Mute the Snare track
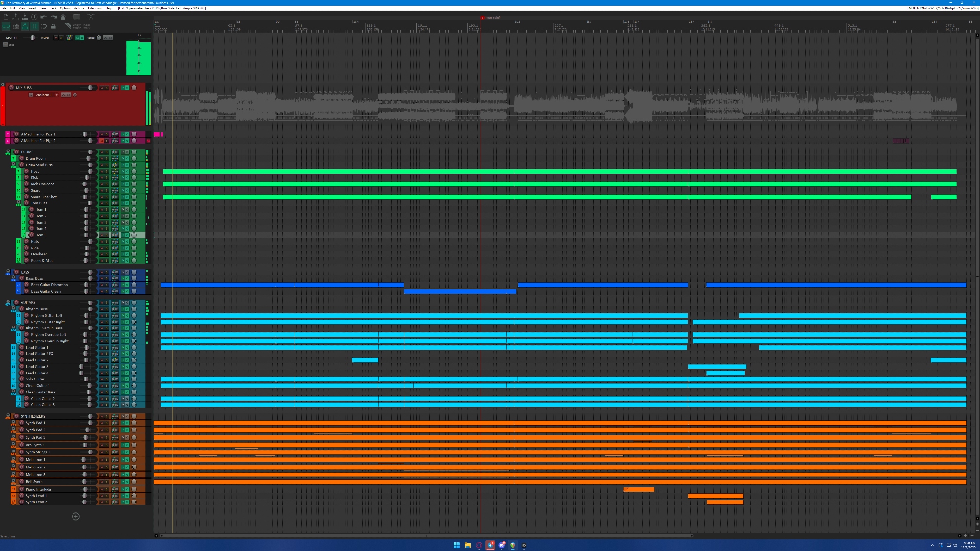The height and width of the screenshot is (551, 980). click(102, 190)
